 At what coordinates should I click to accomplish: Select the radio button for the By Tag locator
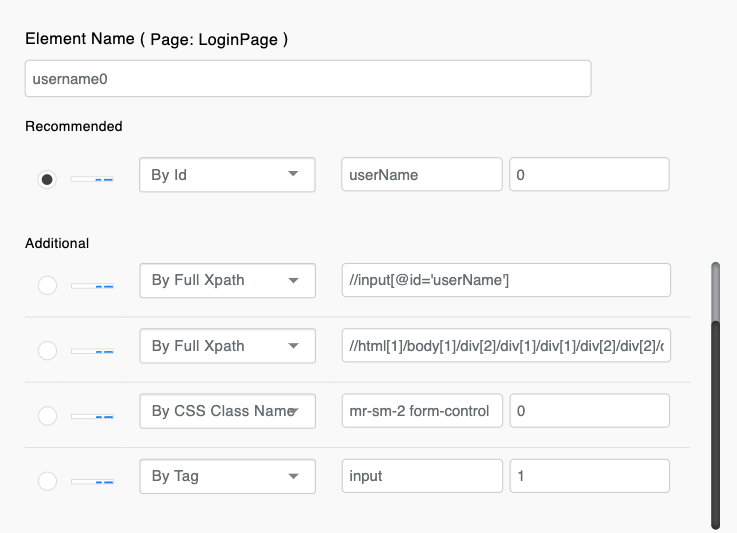[x=47, y=481]
